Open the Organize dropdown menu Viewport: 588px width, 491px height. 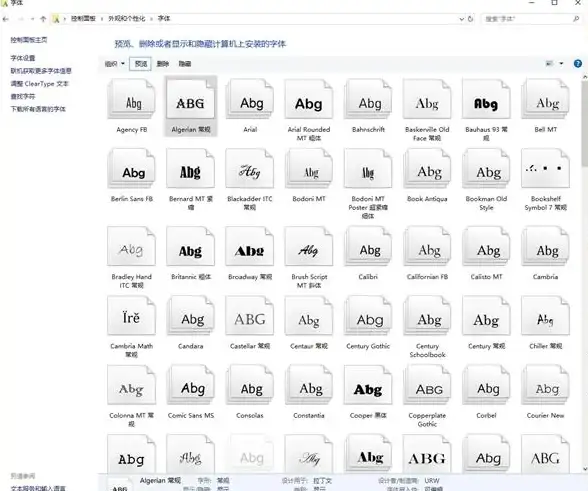(114, 64)
